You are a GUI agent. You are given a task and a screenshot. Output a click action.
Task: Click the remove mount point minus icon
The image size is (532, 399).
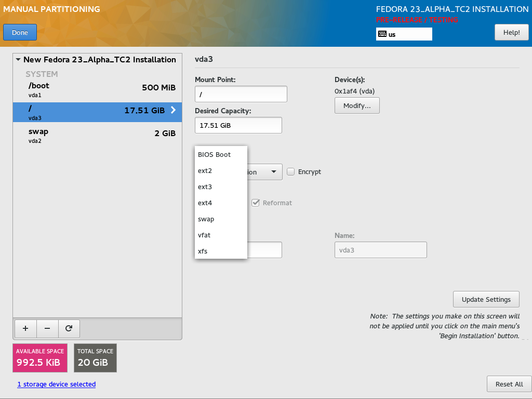47,328
